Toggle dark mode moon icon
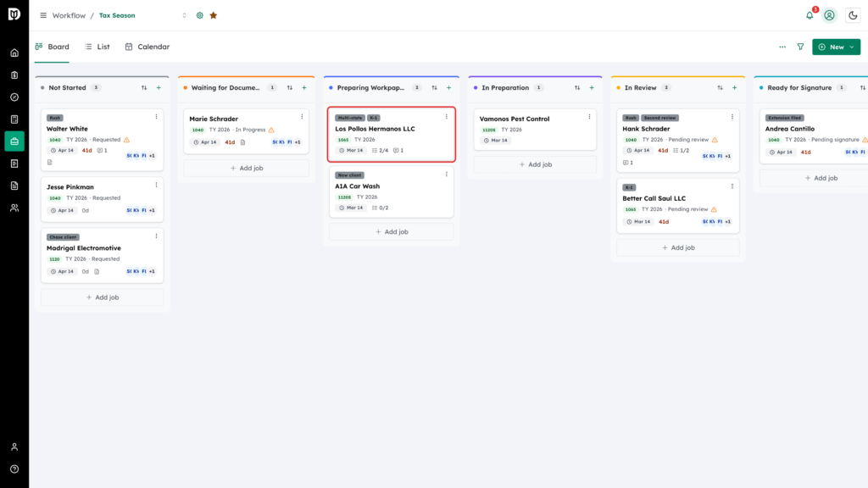This screenshot has height=488, width=868. [x=853, y=15]
